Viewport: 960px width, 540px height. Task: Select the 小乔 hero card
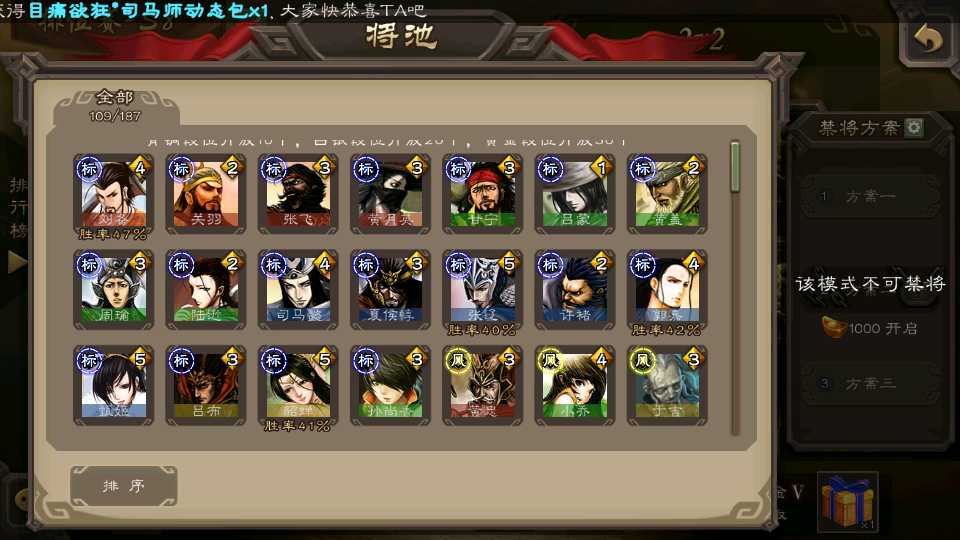click(x=575, y=384)
